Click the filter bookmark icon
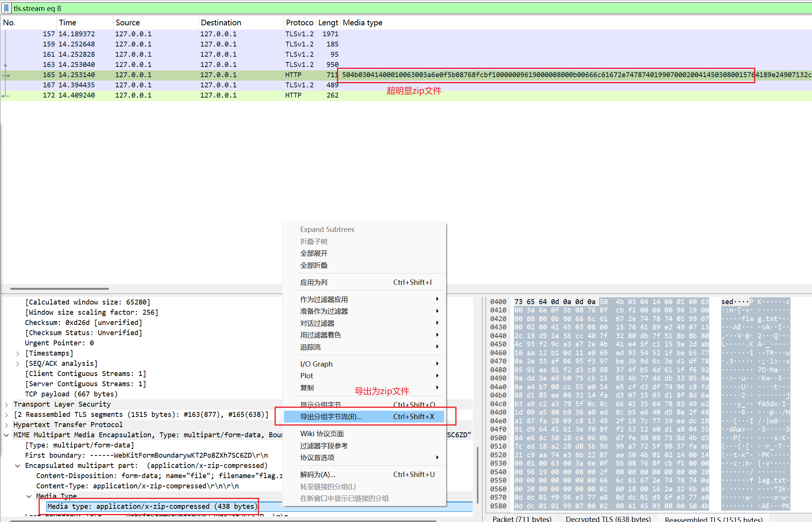This screenshot has height=522, width=812. click(6, 8)
